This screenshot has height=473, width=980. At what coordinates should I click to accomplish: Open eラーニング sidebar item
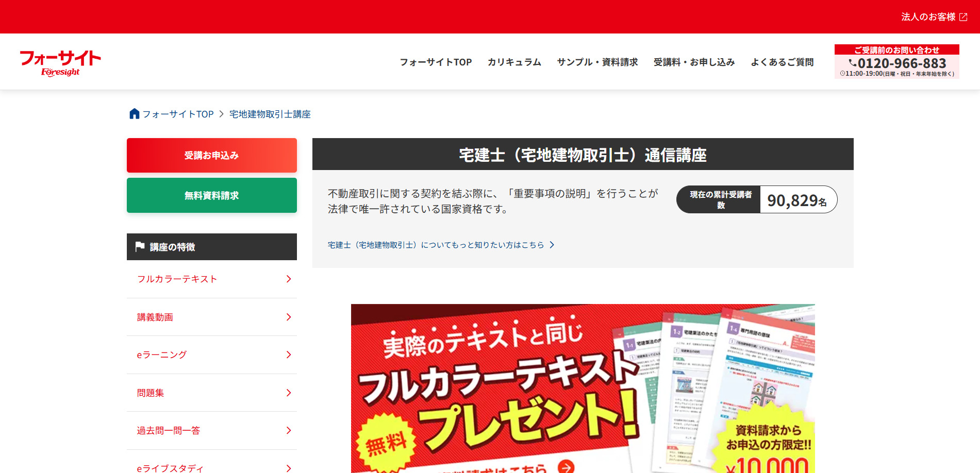pos(212,354)
